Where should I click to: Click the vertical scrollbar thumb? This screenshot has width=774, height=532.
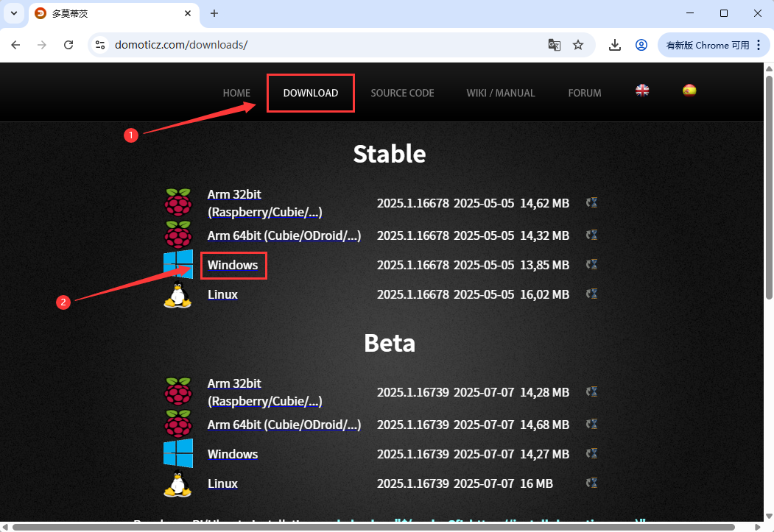pos(769,186)
